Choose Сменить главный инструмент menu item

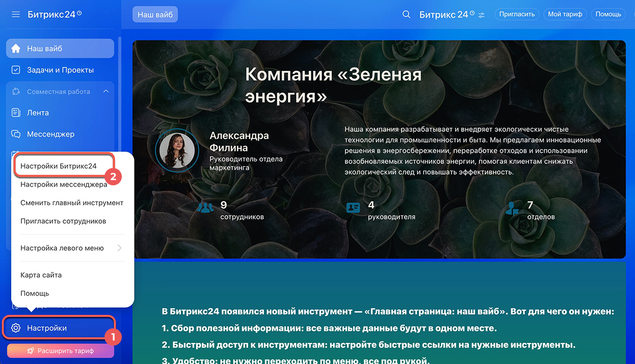coord(72,203)
